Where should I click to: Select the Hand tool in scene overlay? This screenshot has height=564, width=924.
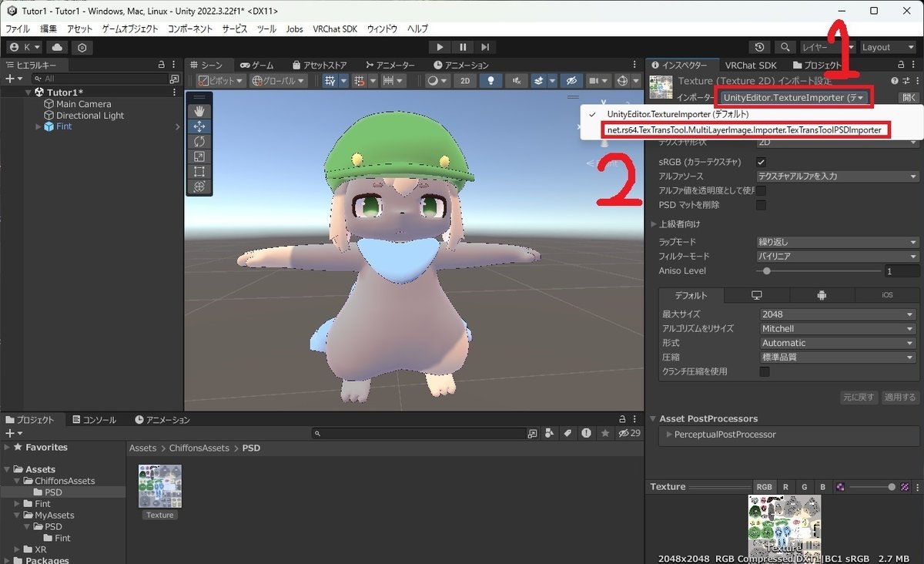pyautogui.click(x=199, y=112)
